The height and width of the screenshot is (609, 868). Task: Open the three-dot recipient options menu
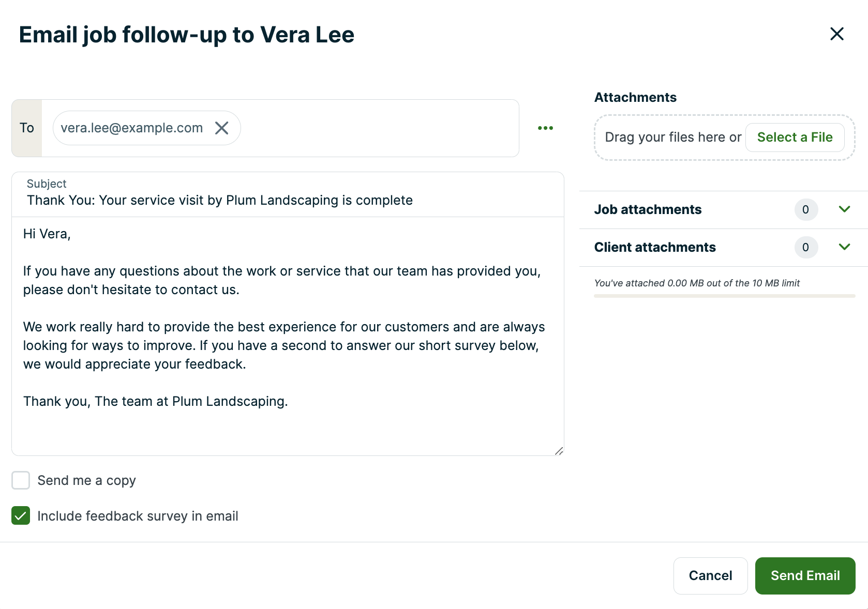click(545, 128)
